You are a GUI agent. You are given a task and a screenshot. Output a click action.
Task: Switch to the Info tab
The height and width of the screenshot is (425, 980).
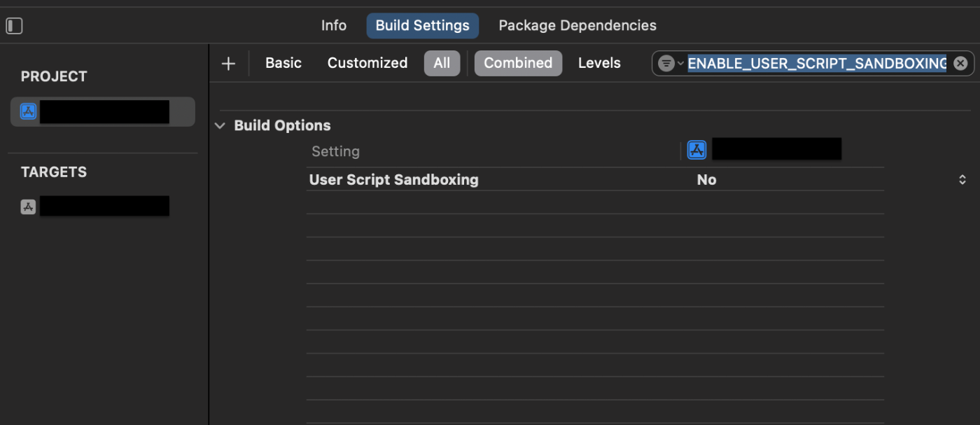pos(333,25)
